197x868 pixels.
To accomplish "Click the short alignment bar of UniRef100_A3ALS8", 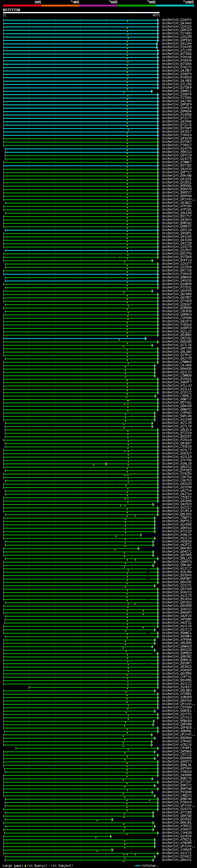I will tap(55, 464).
